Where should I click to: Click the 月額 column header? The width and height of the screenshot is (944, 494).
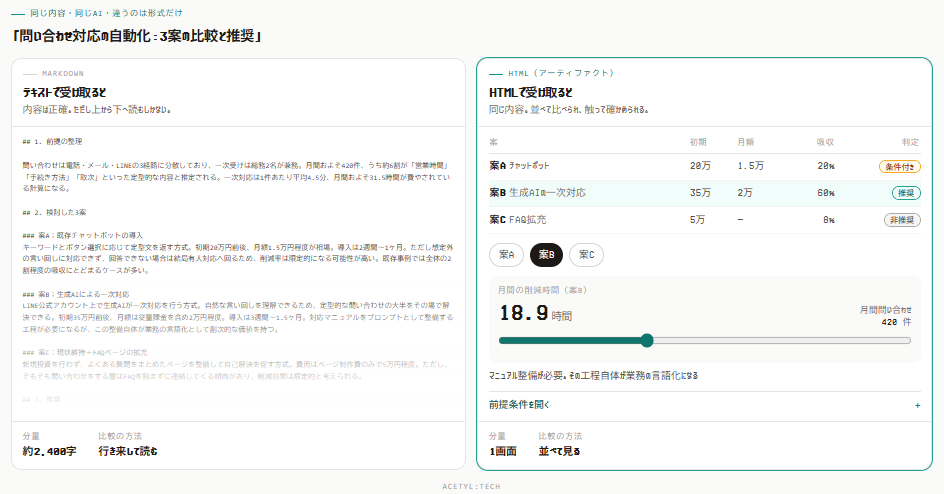click(745, 142)
